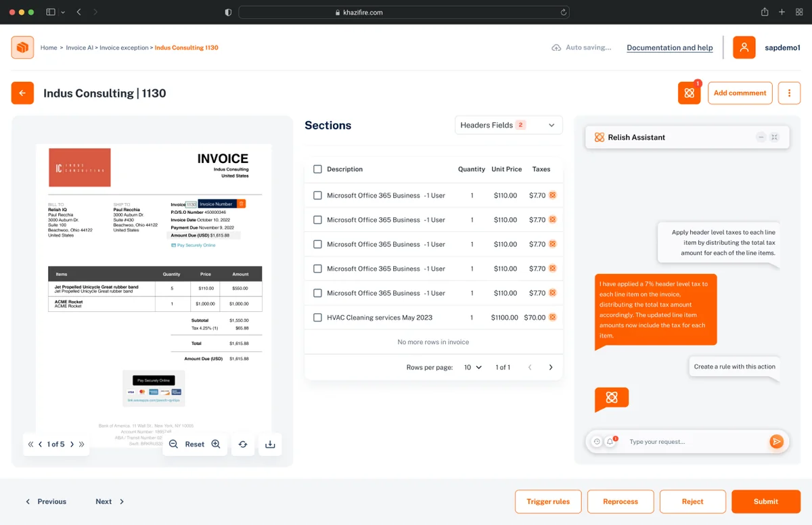Zoom in the invoice preview
This screenshot has height=525, width=812.
(216, 444)
